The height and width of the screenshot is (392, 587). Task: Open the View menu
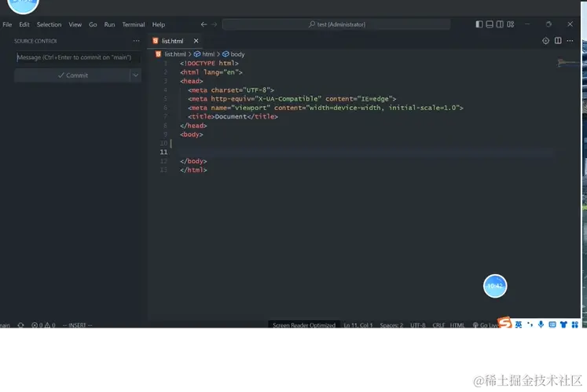[75, 24]
